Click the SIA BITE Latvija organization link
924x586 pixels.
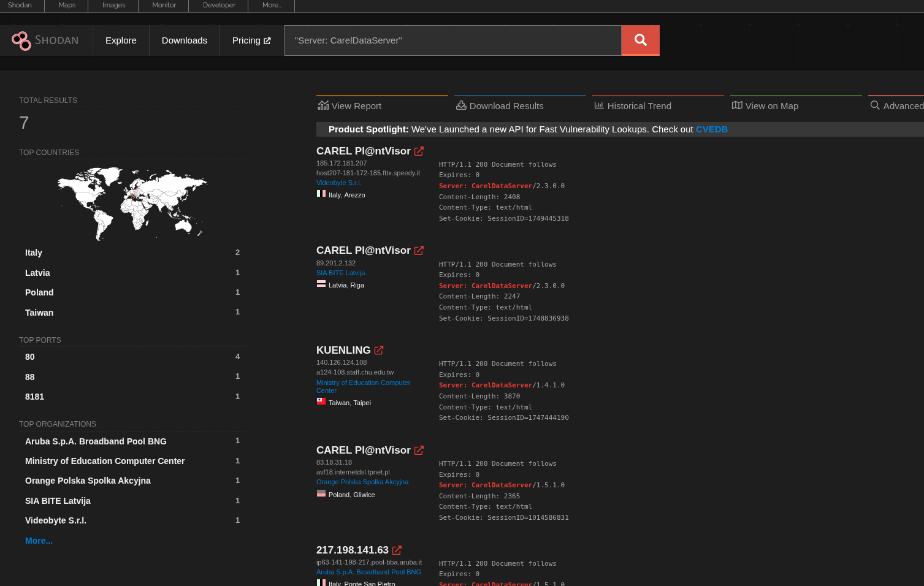[340, 273]
